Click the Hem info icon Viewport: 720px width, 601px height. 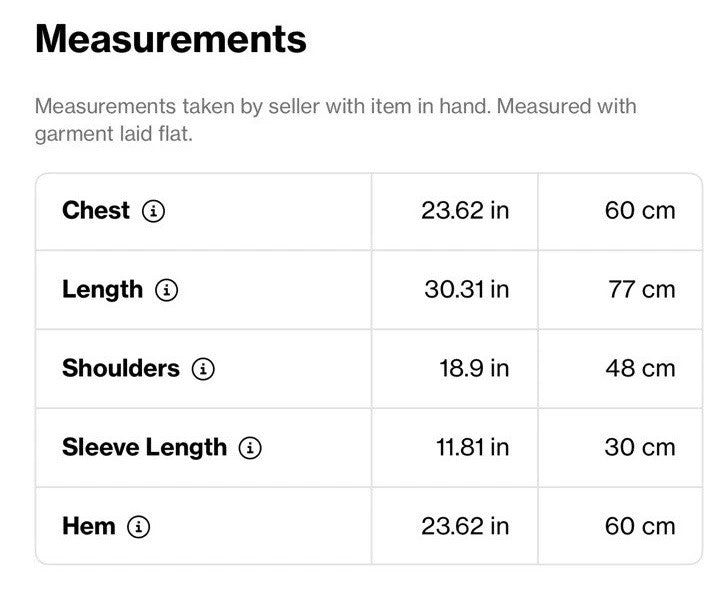(138, 527)
